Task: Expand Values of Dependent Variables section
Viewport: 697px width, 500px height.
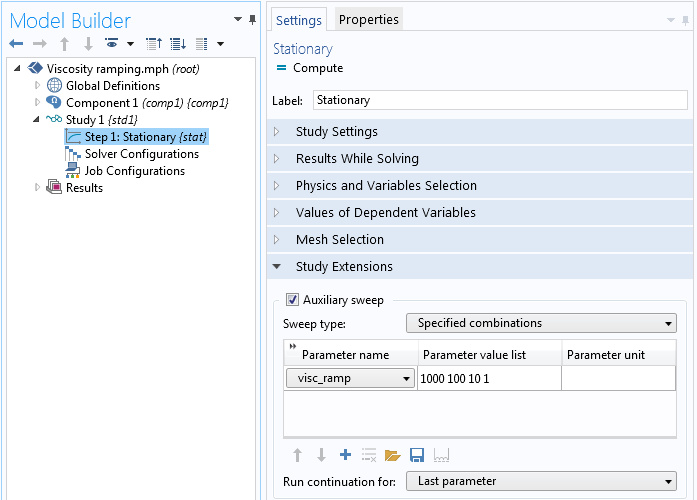Action: pos(480,212)
